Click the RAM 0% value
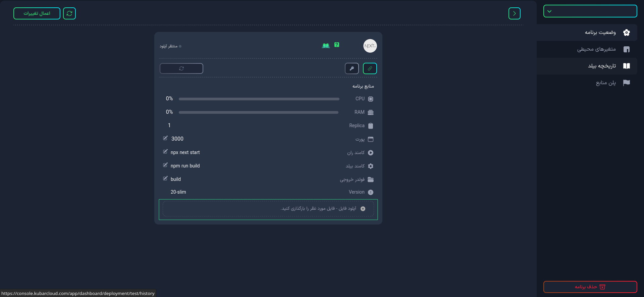644x297 pixels. coord(169,112)
